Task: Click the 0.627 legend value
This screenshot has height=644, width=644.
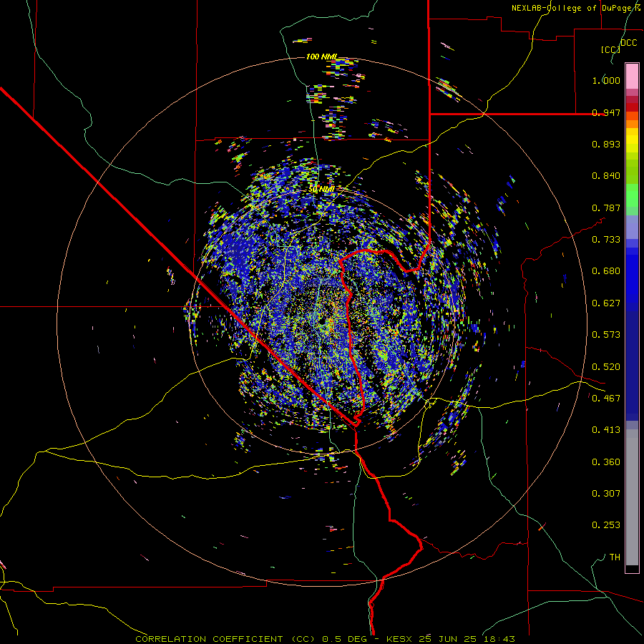Action: tap(606, 303)
